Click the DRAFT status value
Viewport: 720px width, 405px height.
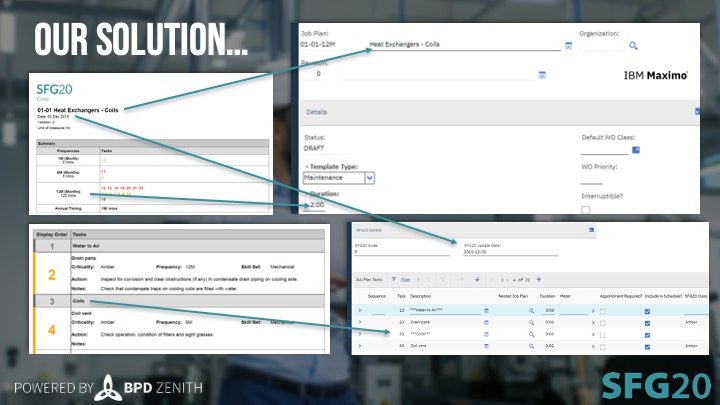coord(314,148)
